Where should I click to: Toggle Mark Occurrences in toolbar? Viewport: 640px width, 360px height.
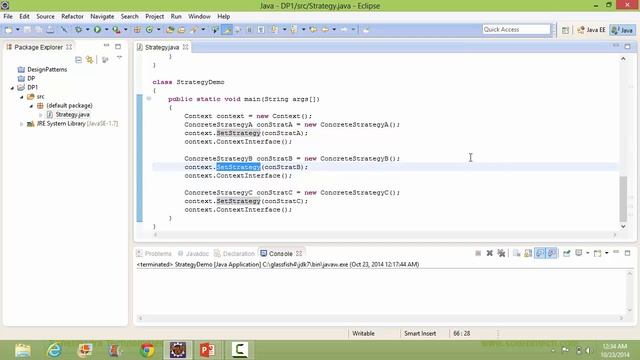pos(227,30)
